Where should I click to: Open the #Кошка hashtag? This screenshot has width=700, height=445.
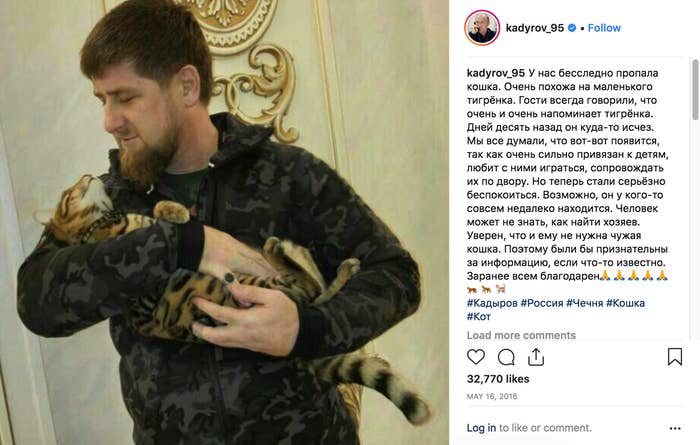(x=625, y=303)
